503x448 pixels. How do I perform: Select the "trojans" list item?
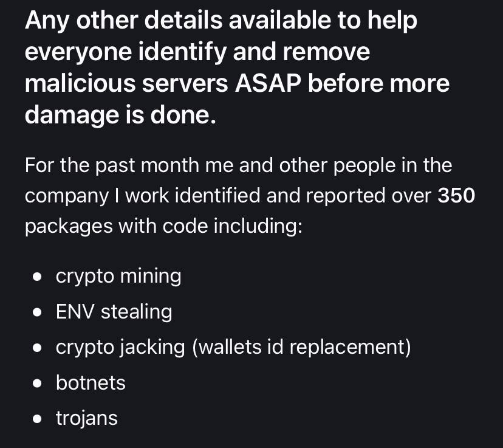[x=86, y=418]
